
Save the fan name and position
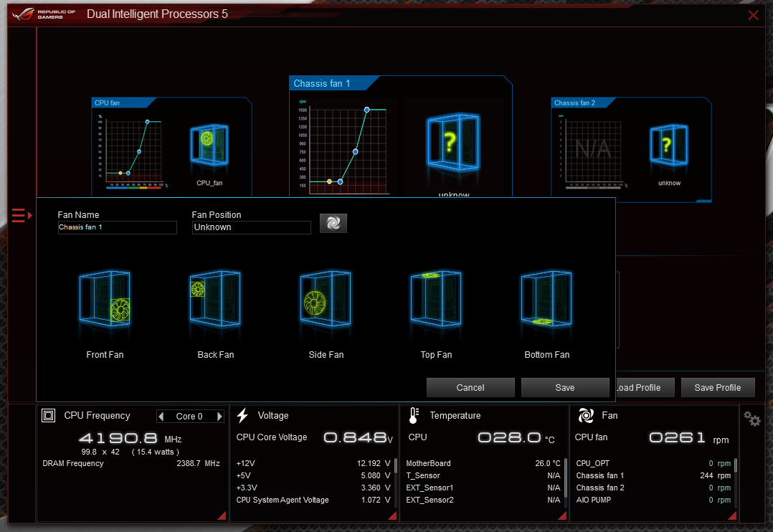click(565, 388)
